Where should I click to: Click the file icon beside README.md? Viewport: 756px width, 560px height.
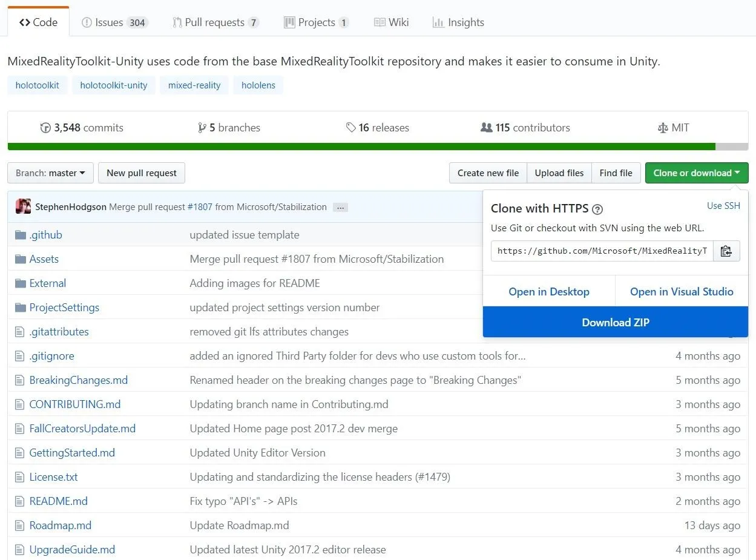[20, 501]
